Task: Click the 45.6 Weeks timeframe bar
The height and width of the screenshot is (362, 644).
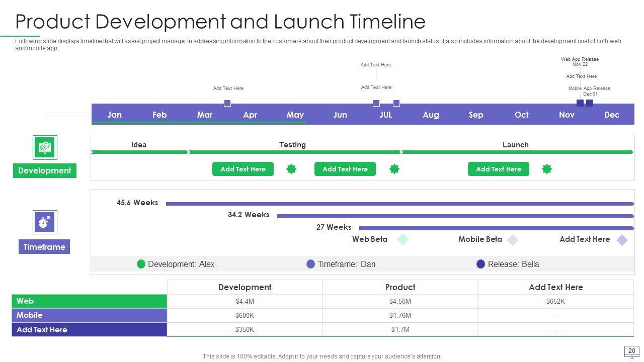Action: click(x=399, y=204)
